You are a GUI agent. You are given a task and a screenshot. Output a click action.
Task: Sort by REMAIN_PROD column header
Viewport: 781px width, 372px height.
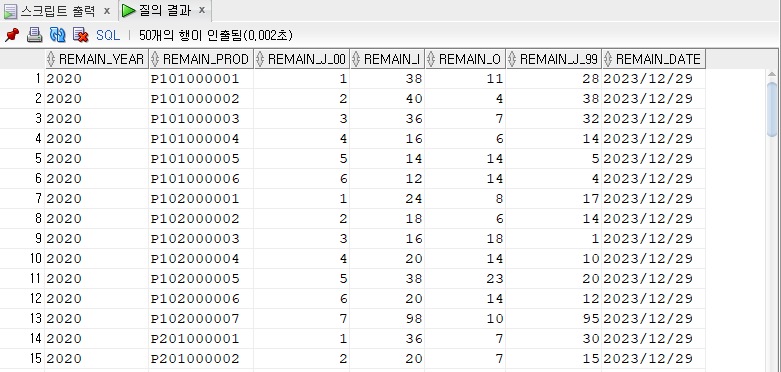(x=201, y=59)
